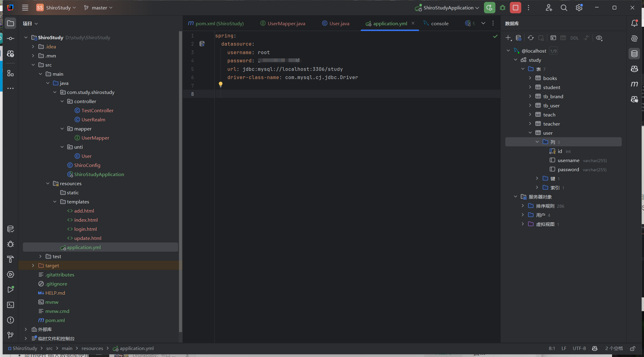Click the New plus button in database panel
Screen dimensions: 644x357
508,38
